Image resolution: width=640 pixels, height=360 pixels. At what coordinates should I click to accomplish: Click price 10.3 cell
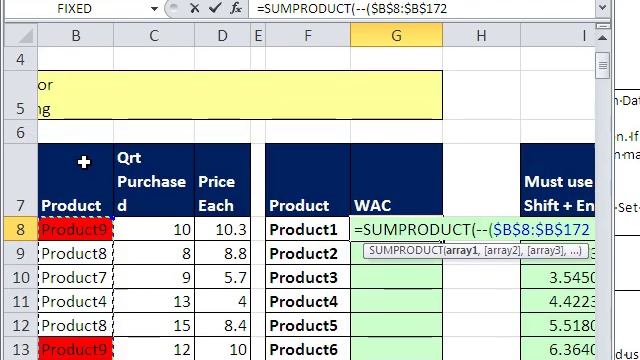(x=222, y=229)
